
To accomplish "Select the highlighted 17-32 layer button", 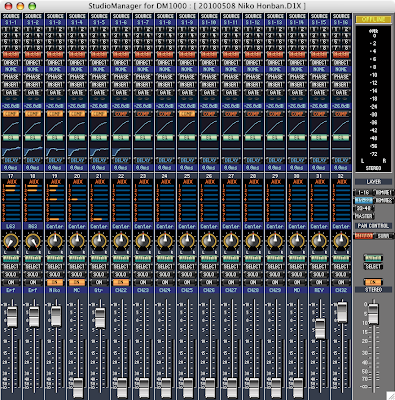I will pos(363,200).
